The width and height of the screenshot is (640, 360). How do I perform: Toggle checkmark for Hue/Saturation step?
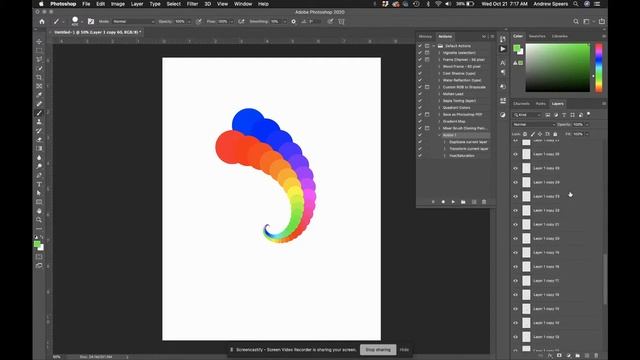pos(420,156)
